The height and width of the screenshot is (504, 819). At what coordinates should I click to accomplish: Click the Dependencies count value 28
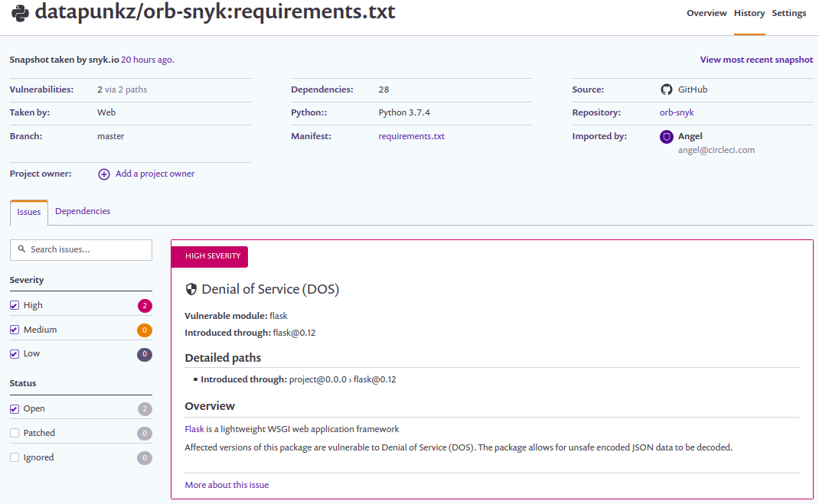pyautogui.click(x=384, y=89)
